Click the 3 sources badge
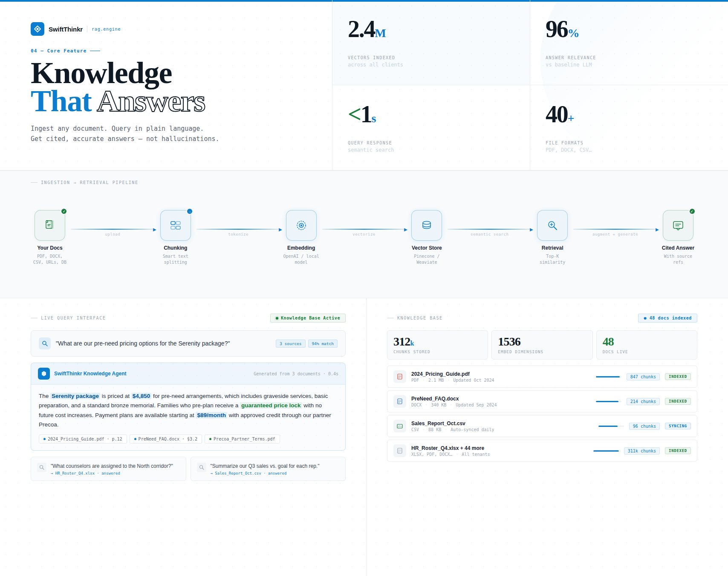 point(291,344)
